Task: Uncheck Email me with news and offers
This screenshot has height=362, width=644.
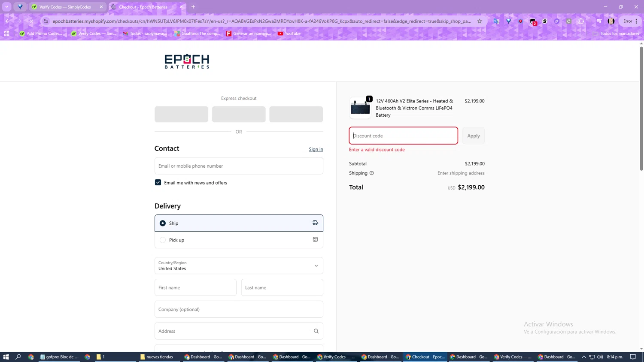Action: tap(158, 182)
